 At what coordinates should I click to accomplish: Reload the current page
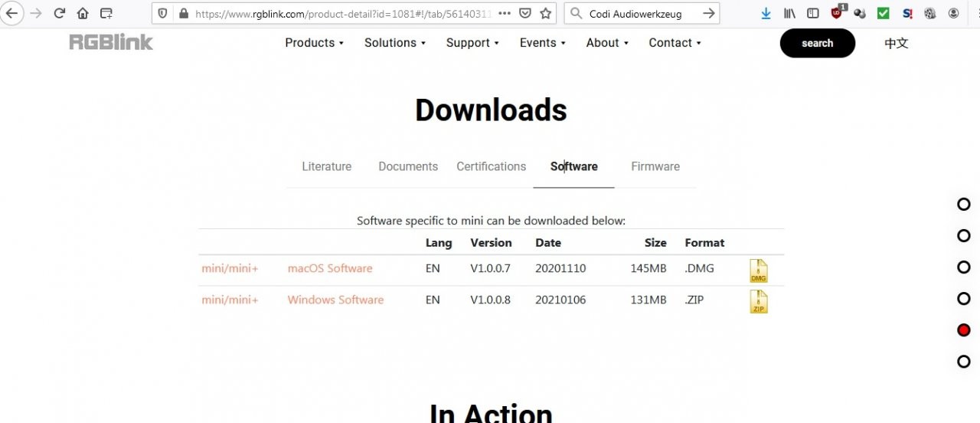(x=59, y=13)
